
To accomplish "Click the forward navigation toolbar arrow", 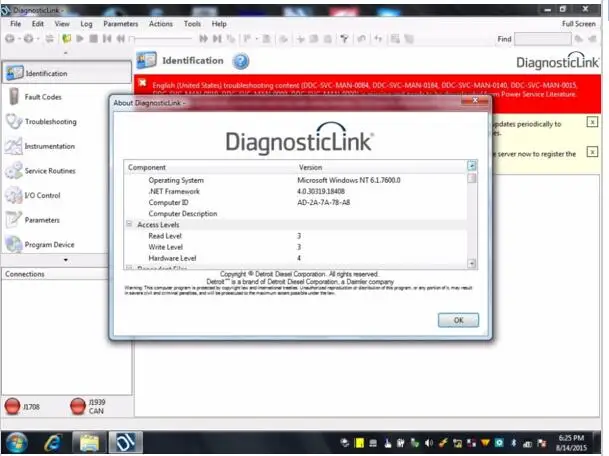I will point(28,38).
